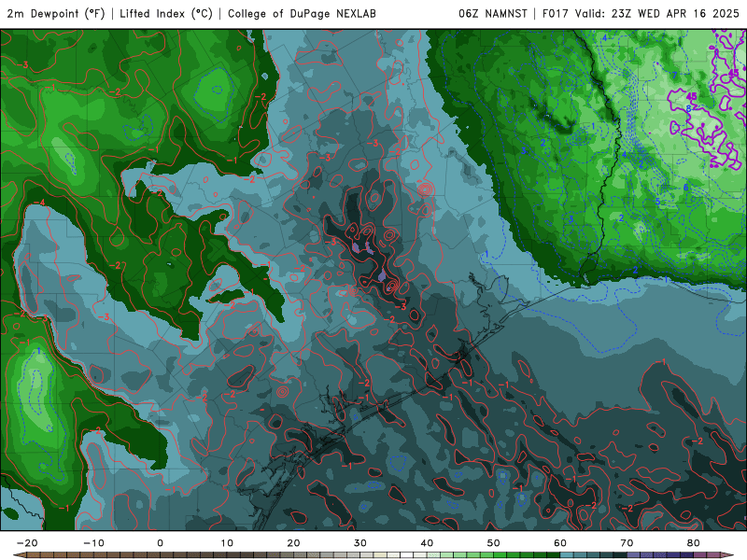The image size is (747, 560).
Task: Click the '2m Dewpoint (°F)' title text
Action: (x=56, y=14)
